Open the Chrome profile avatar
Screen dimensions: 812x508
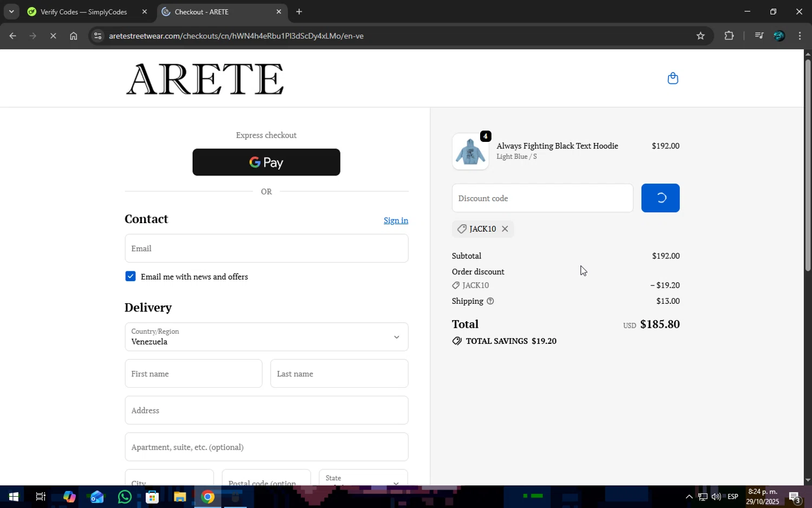tap(779, 36)
